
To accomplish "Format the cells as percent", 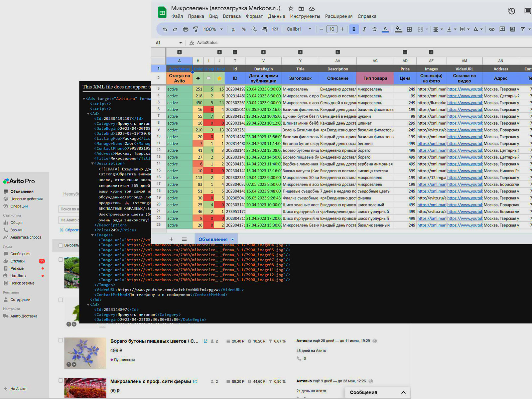I will (244, 29).
